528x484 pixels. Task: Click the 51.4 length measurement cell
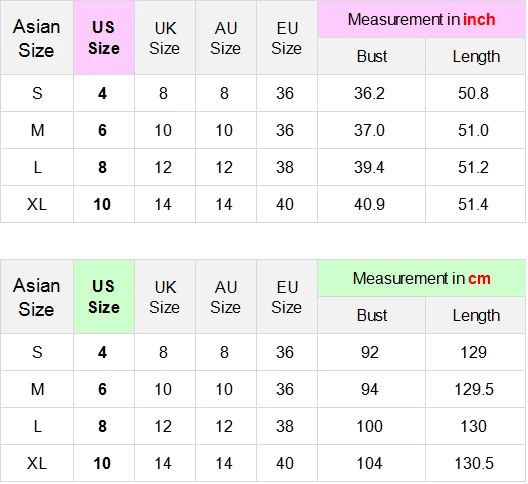click(473, 204)
